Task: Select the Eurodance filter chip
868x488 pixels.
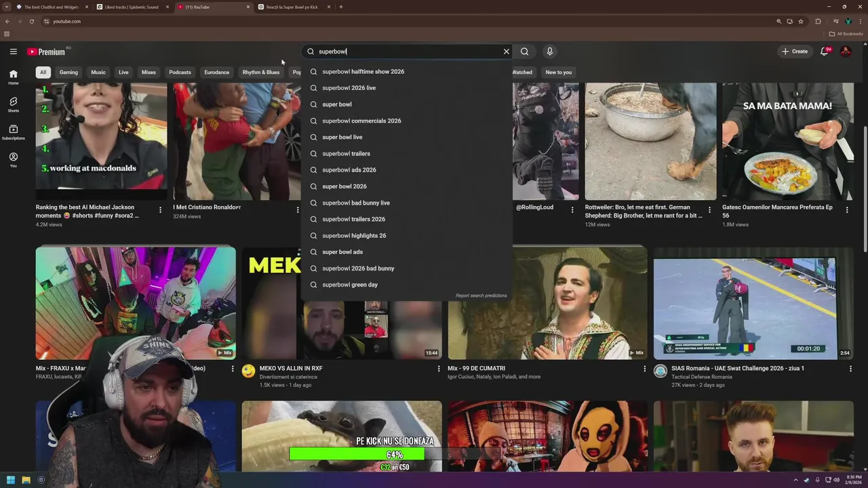Action: coord(217,72)
